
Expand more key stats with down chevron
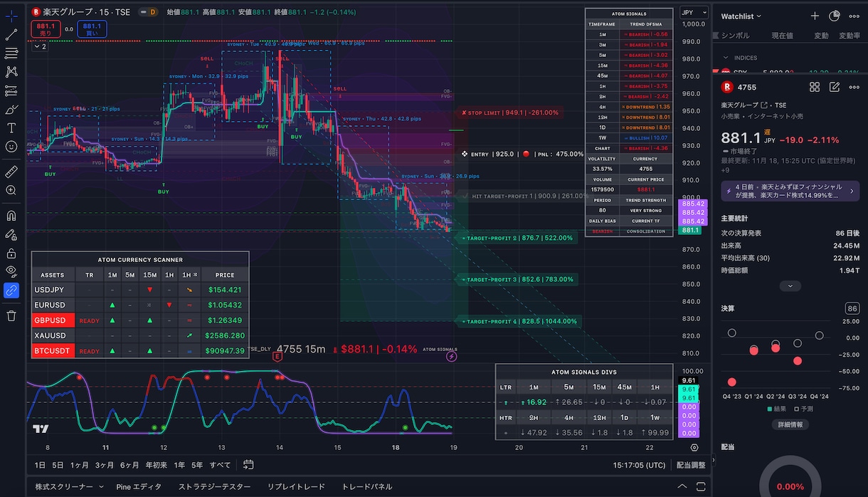pyautogui.click(x=789, y=286)
